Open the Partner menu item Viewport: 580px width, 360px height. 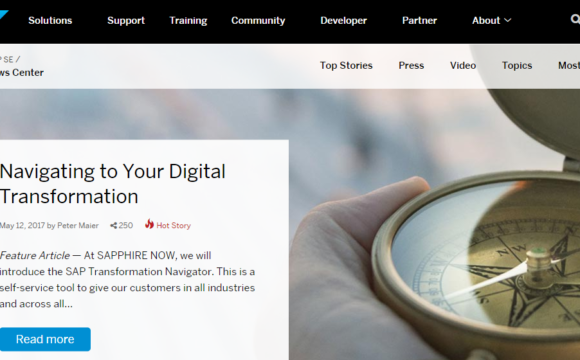(419, 20)
